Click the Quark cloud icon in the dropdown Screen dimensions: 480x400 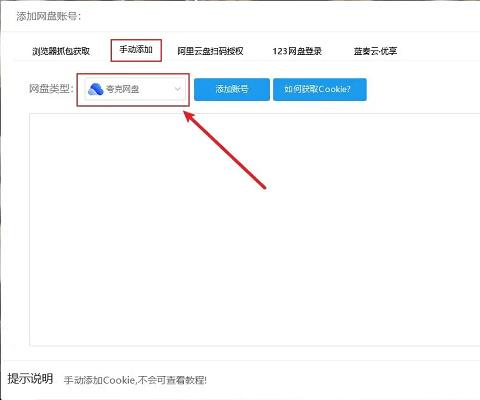(x=96, y=89)
